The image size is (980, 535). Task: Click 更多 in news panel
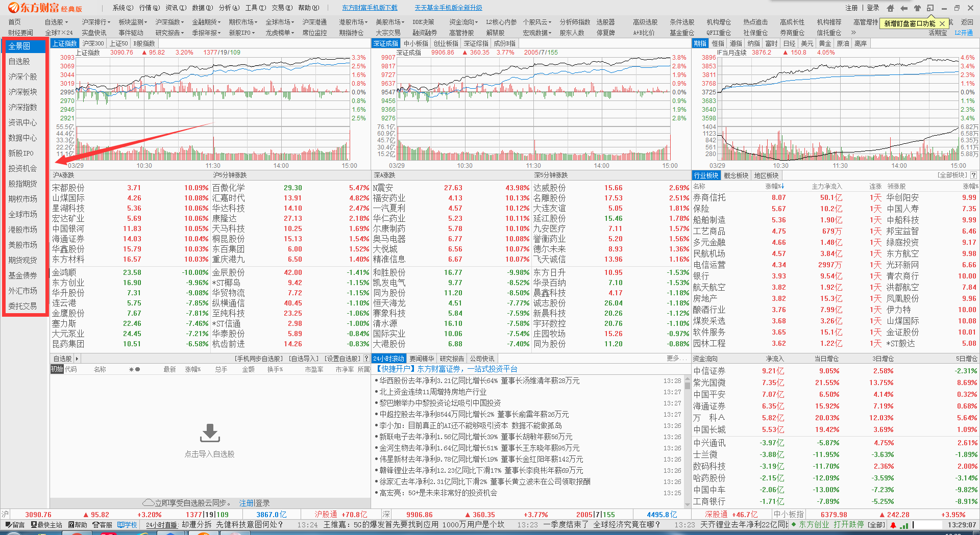[676, 359]
